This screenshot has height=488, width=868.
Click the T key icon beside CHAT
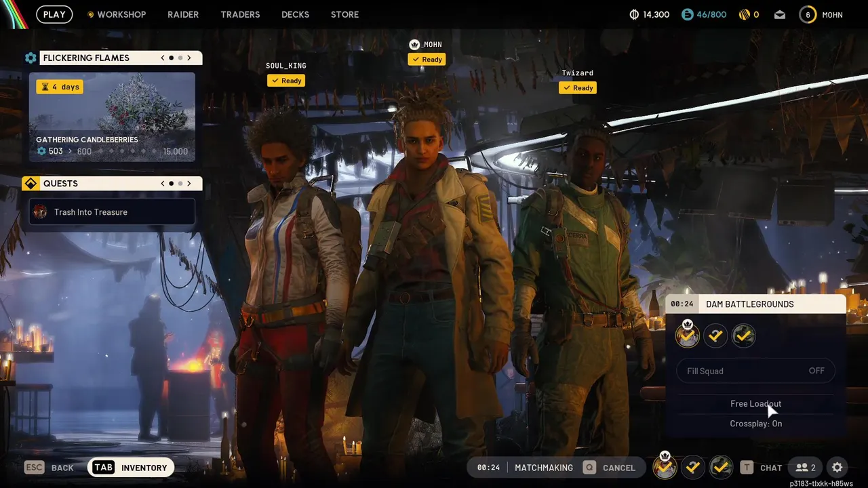747,468
